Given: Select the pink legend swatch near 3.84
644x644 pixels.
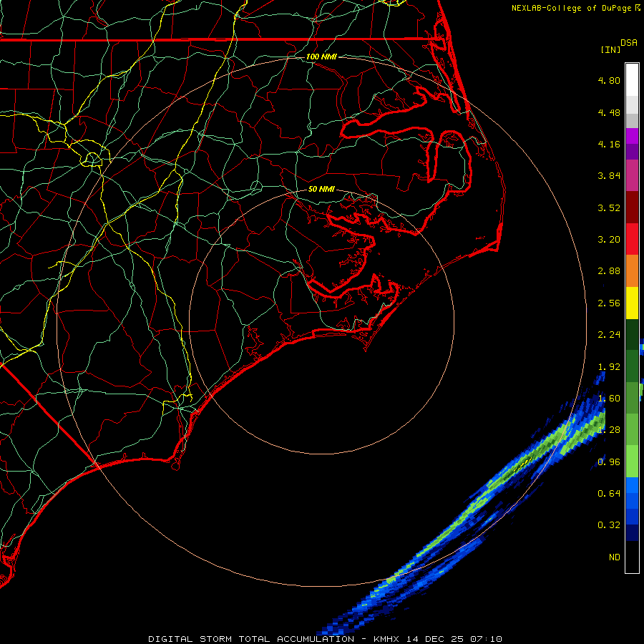Looking at the screenshot, I should (632, 175).
